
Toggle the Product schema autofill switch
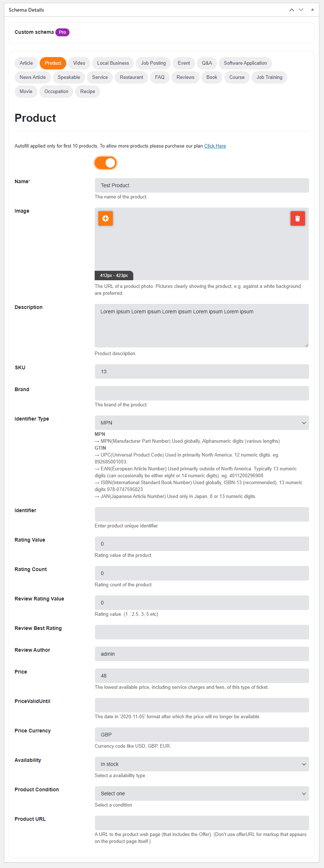click(106, 163)
